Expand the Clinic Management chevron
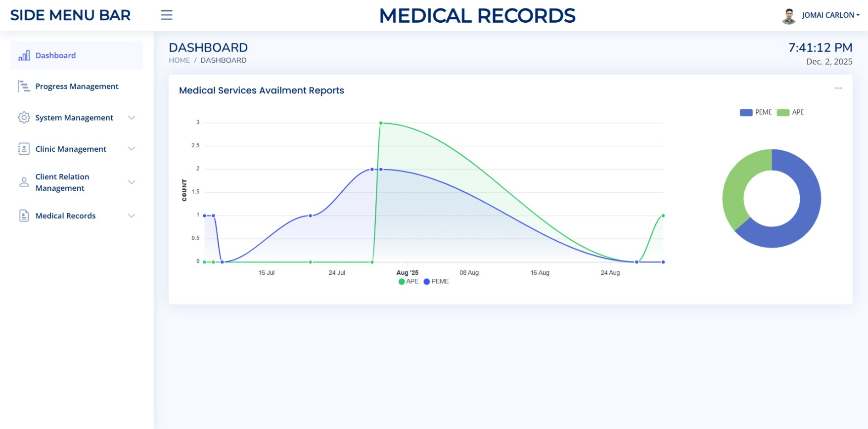This screenshot has width=868, height=429. click(132, 149)
